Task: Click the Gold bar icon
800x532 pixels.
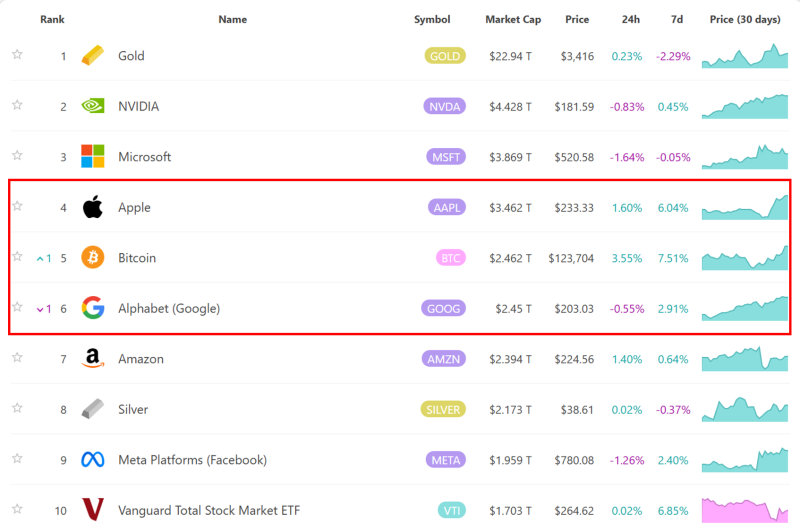Action: click(92, 56)
